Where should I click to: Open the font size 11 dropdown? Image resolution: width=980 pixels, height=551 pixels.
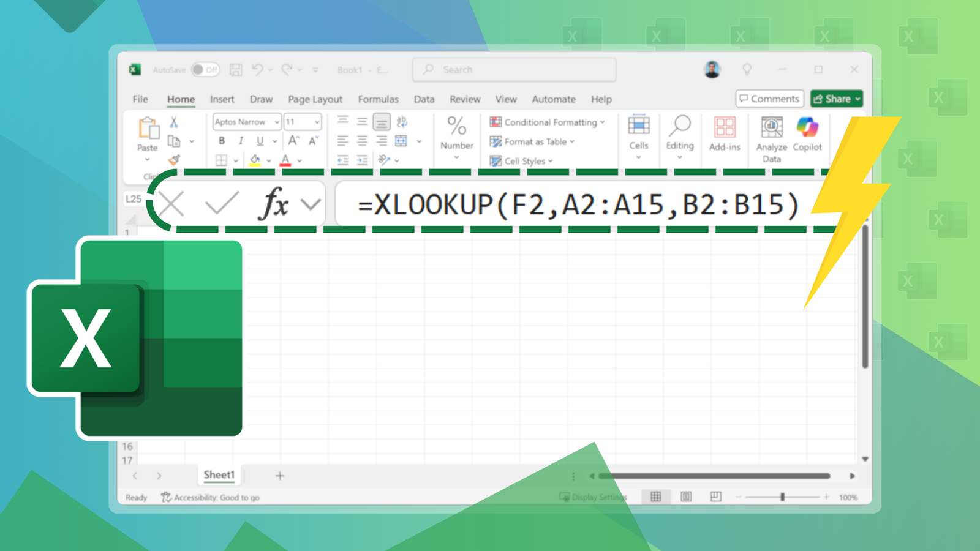pos(317,122)
